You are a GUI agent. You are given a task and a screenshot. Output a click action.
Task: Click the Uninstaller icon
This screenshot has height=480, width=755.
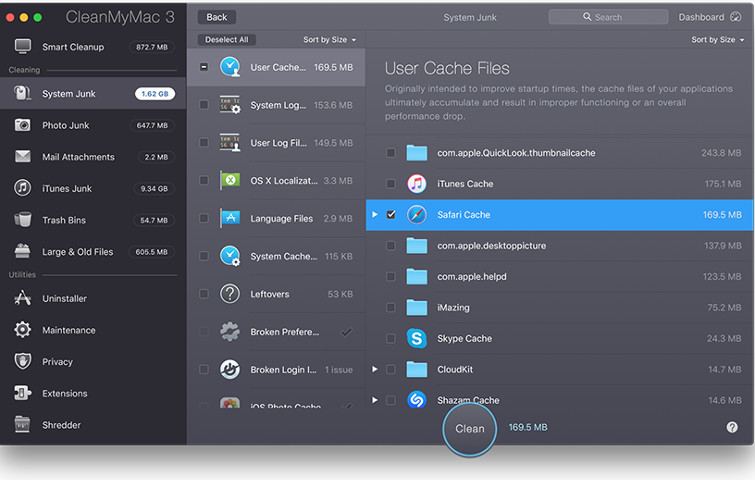pyautogui.click(x=23, y=298)
